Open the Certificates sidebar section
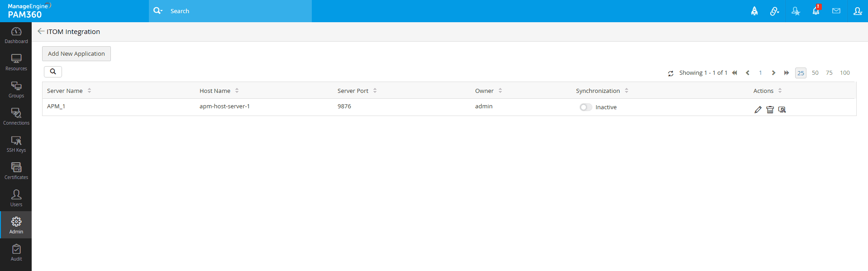The width and height of the screenshot is (868, 271). point(16,171)
